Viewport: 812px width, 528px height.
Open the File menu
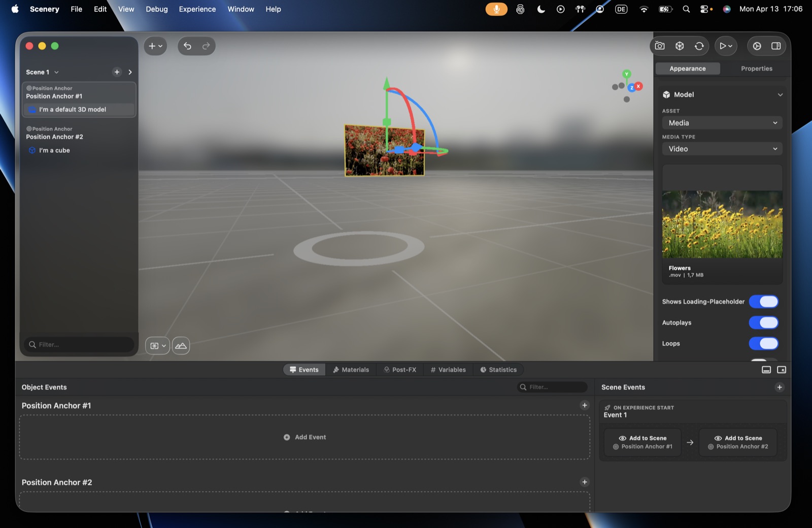click(x=77, y=9)
